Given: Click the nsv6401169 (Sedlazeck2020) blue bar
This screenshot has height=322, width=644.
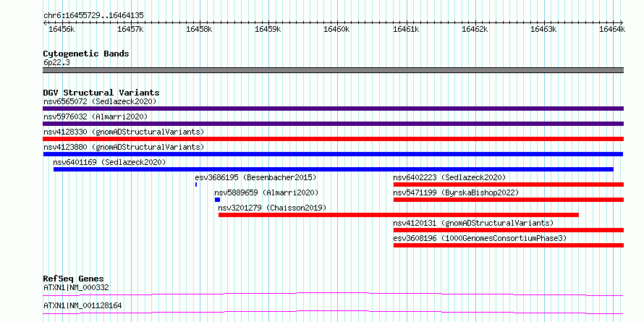Looking at the screenshot, I should point(334,169).
